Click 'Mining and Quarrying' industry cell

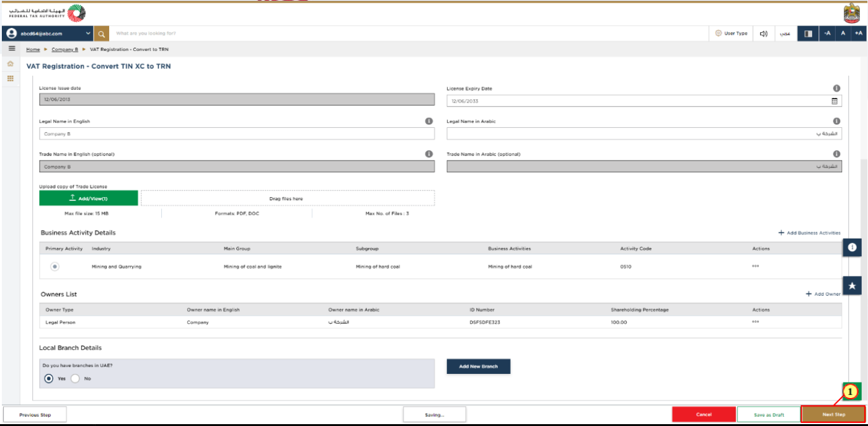click(117, 267)
